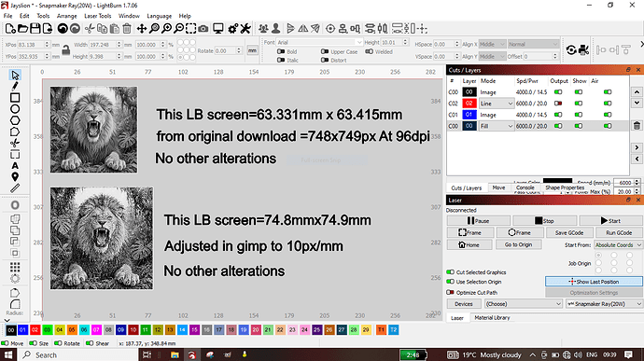Toggle Air for the Fill layer

(x=608, y=126)
